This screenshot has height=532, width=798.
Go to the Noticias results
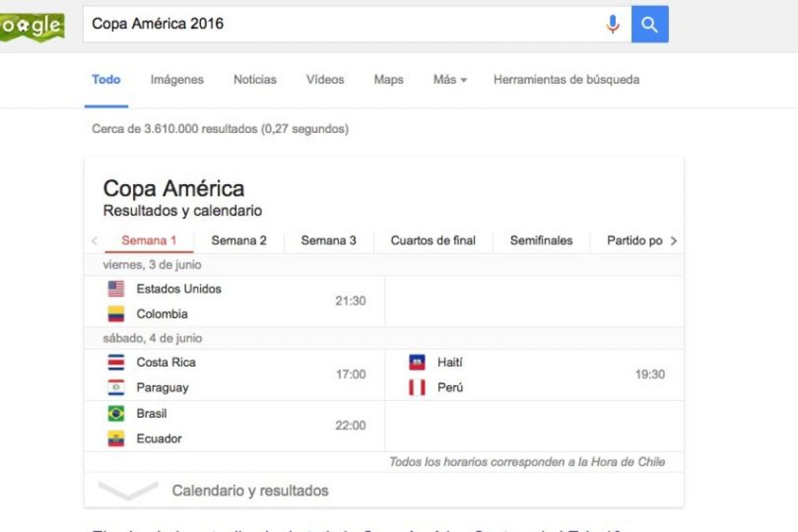click(255, 80)
